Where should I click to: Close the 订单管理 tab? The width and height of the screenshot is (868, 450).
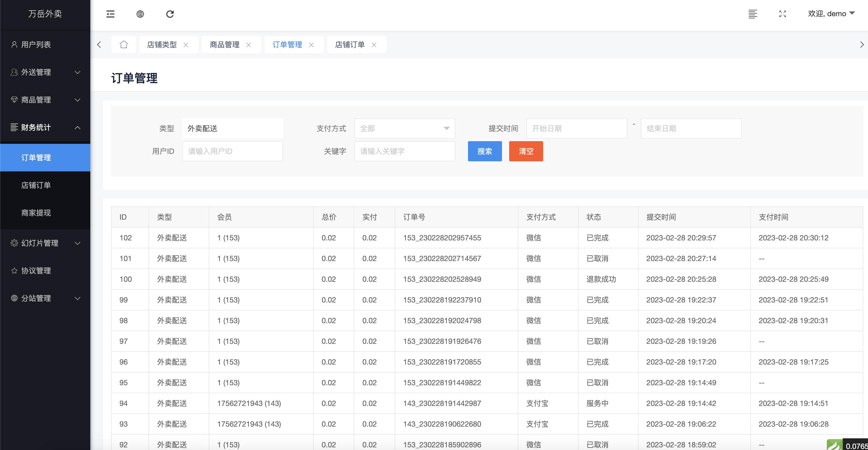[311, 45]
